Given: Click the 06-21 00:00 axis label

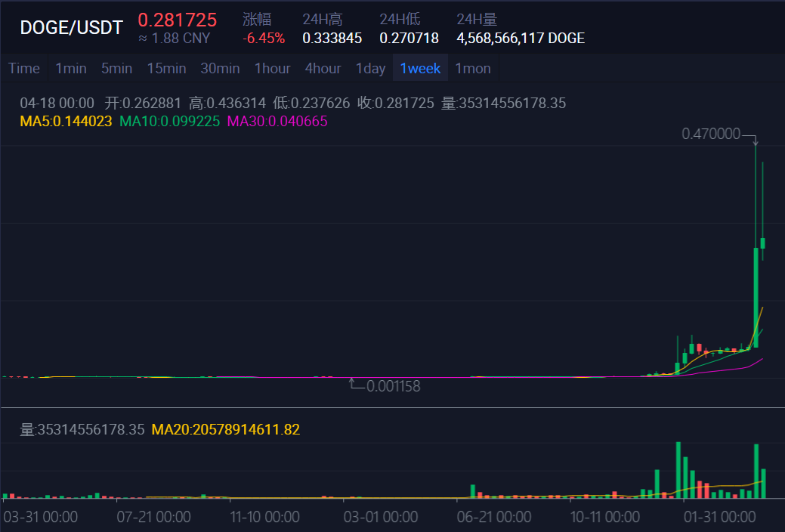Looking at the screenshot, I should pos(494,517).
